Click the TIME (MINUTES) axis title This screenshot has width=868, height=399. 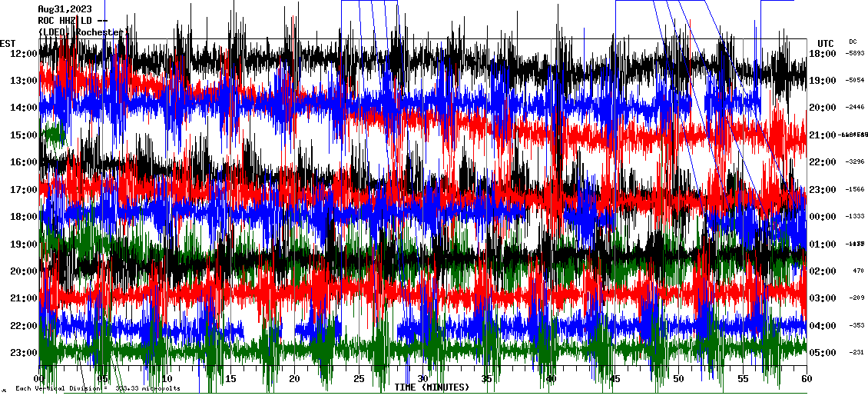432,387
